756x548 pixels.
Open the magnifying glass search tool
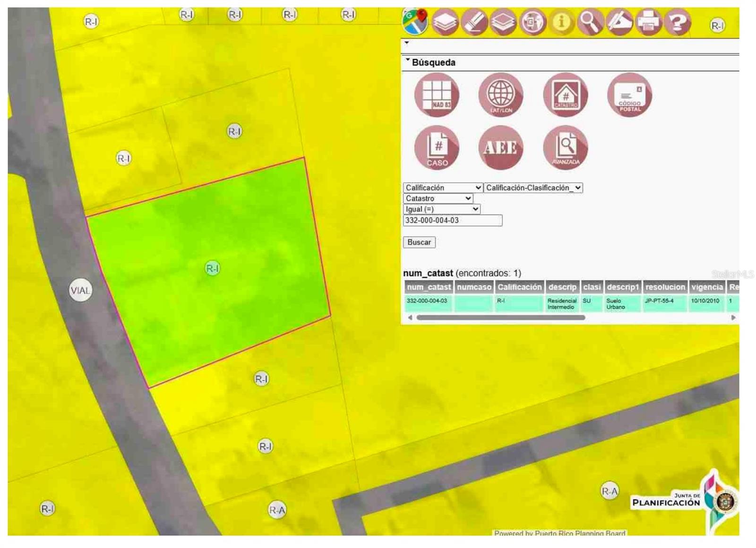(x=590, y=22)
